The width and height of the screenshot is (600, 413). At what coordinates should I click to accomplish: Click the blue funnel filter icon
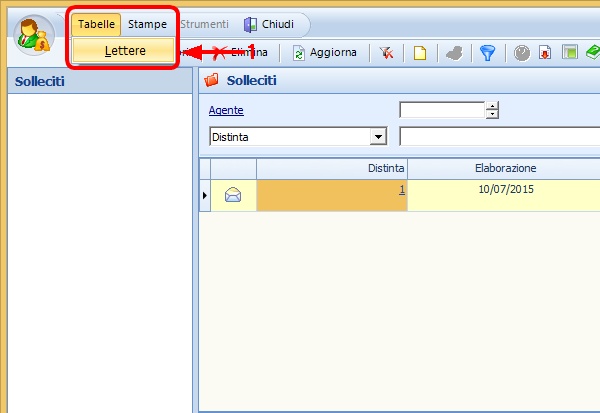point(487,52)
